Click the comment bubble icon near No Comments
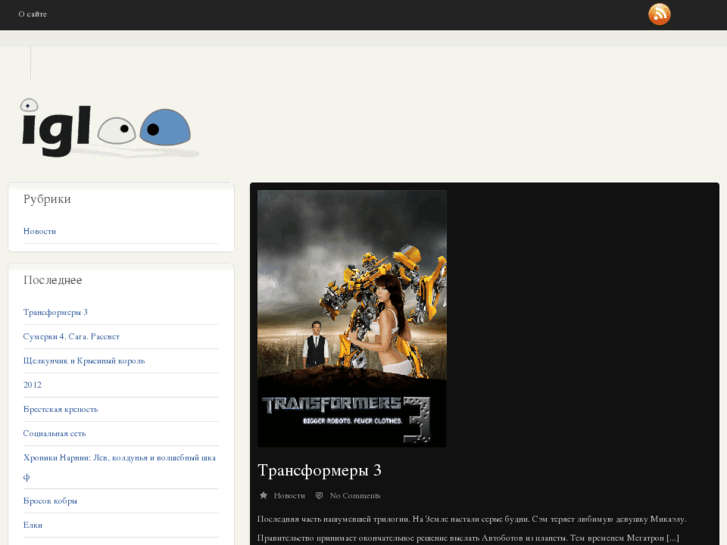Screen dimensions: 727x545 [319, 495]
